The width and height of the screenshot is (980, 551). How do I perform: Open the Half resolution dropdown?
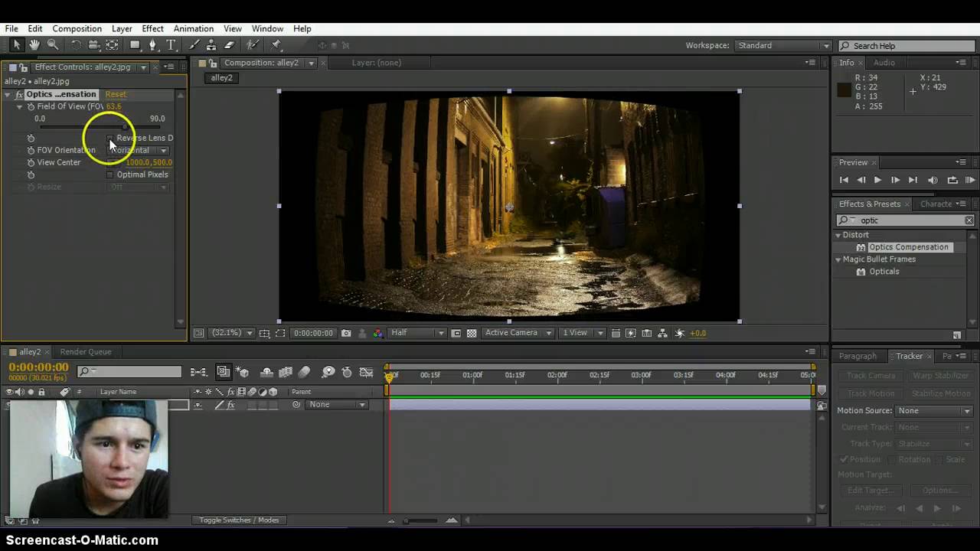click(416, 333)
